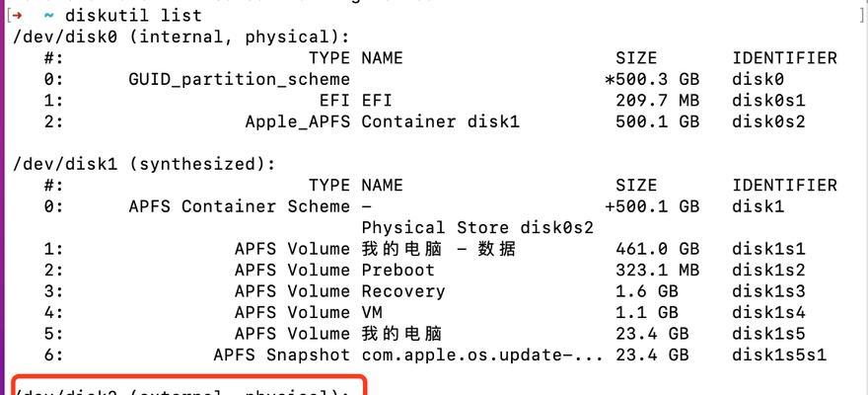Click the 209.7 MB size value
Screen dimensions: 868x395
[657, 101]
